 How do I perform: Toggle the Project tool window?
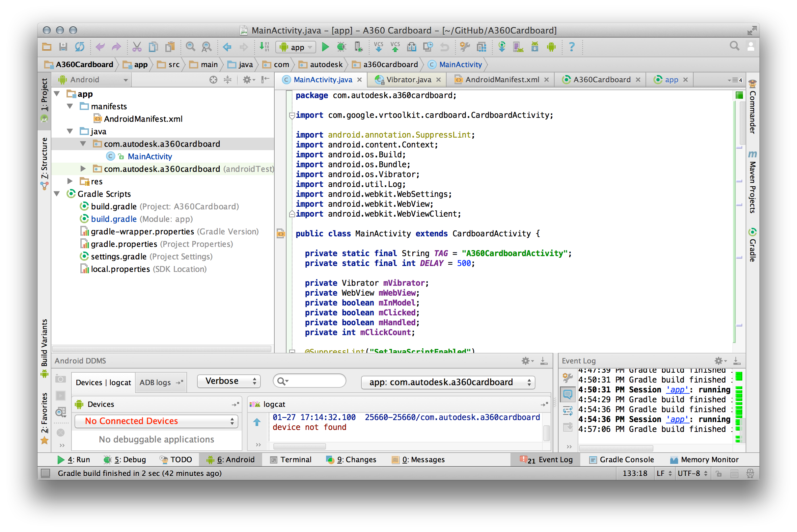click(x=44, y=95)
